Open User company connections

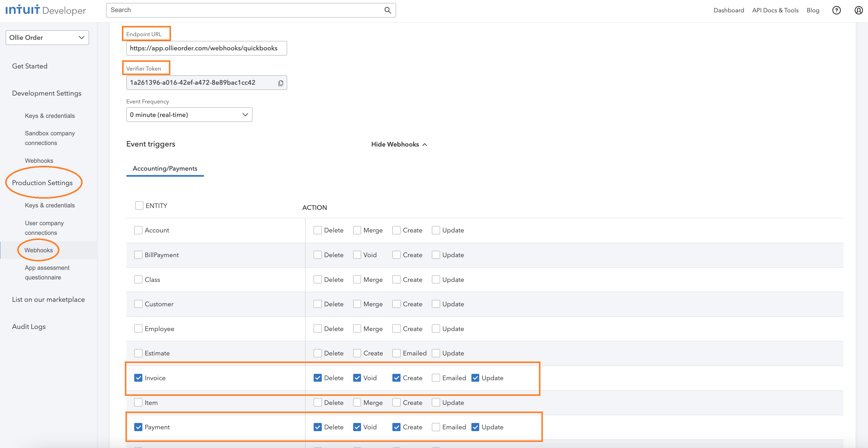point(44,228)
